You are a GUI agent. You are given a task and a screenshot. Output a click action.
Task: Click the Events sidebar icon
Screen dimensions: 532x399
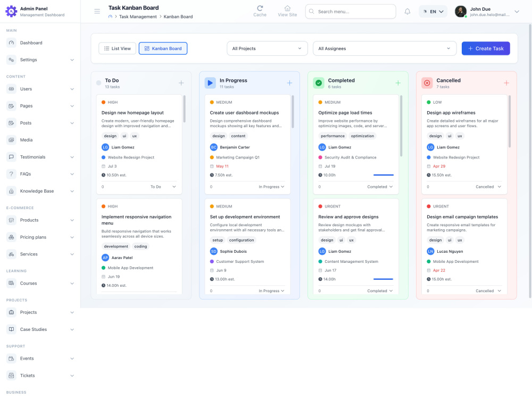(11, 359)
